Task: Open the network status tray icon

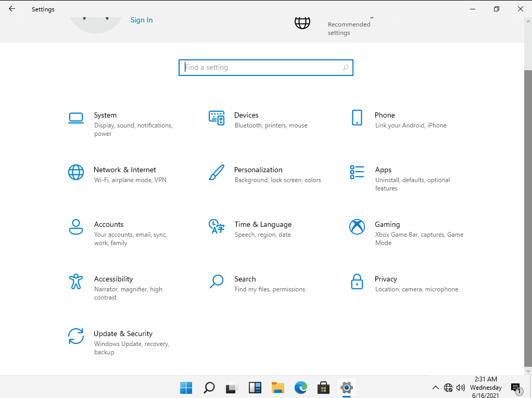Action: coord(448,388)
